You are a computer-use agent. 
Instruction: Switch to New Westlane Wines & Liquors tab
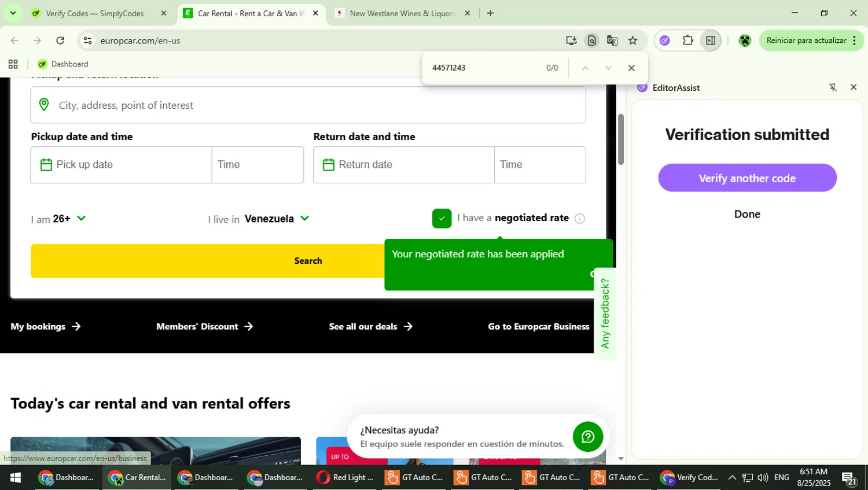(x=403, y=13)
